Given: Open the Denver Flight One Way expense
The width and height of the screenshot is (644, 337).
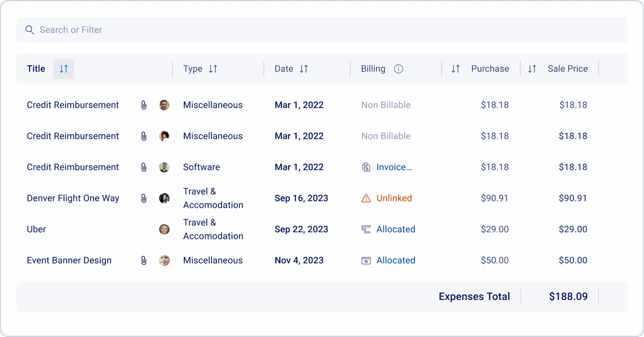Looking at the screenshot, I should pos(73,198).
